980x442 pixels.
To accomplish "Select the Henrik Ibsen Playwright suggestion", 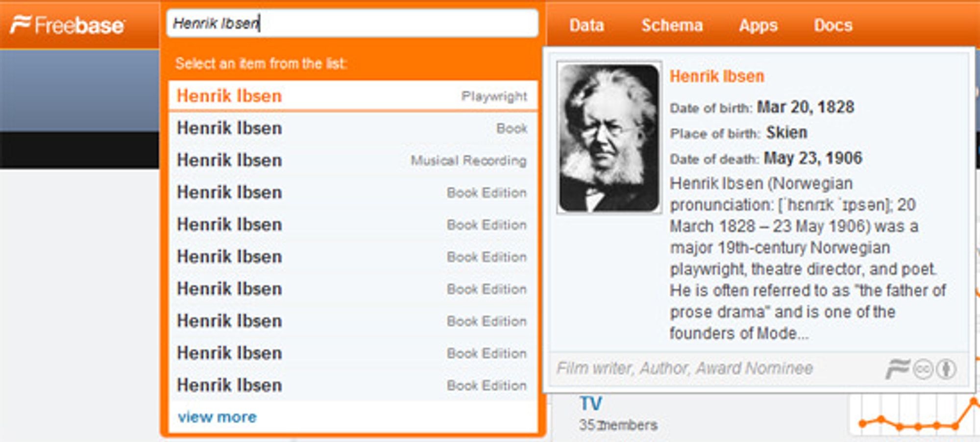I will click(x=353, y=96).
